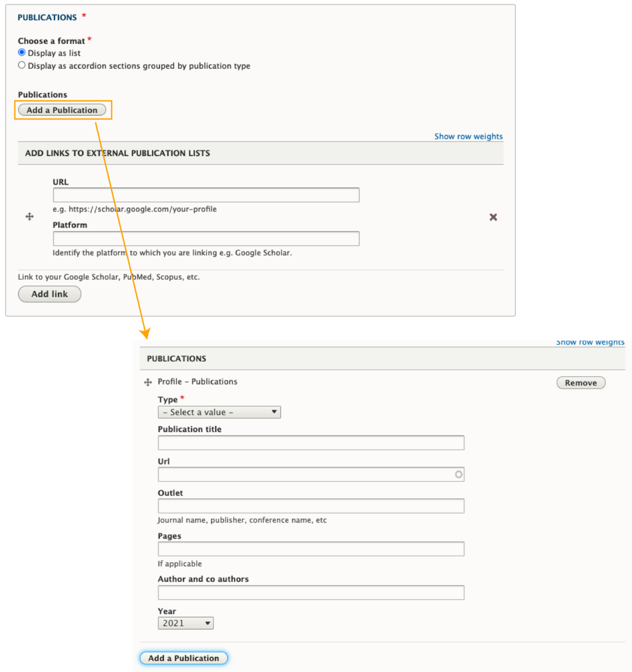Click the bottom Add a Publication button
Screen dimensions: 632x672
[x=184, y=658]
